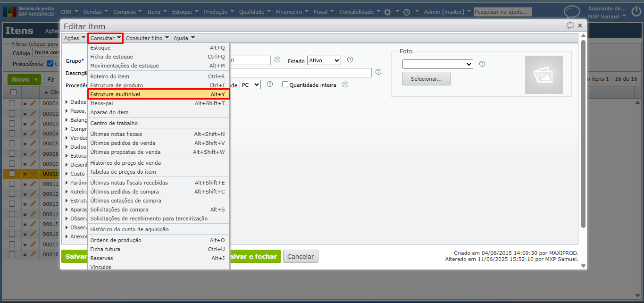Open the chat speech bubble in header
Image resolution: width=644 pixels, height=303 pixels.
point(572,12)
